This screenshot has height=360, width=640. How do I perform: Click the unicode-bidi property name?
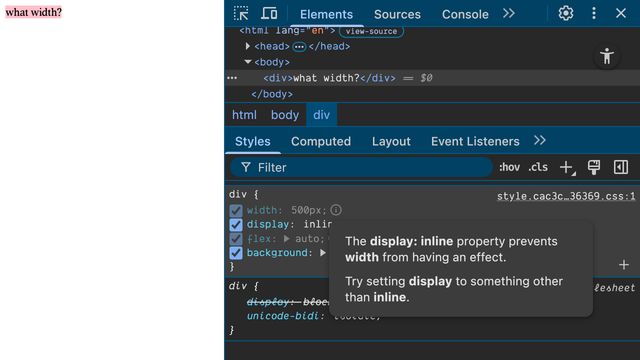[282, 316]
